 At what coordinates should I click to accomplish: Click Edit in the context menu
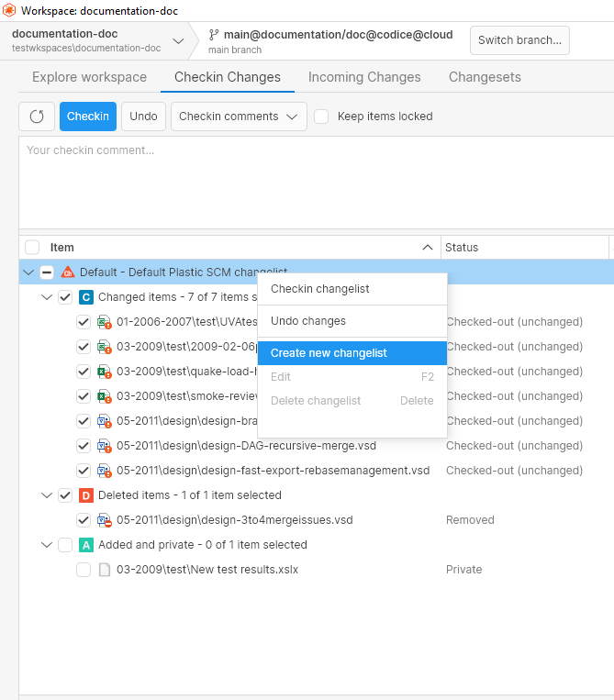tap(352, 377)
